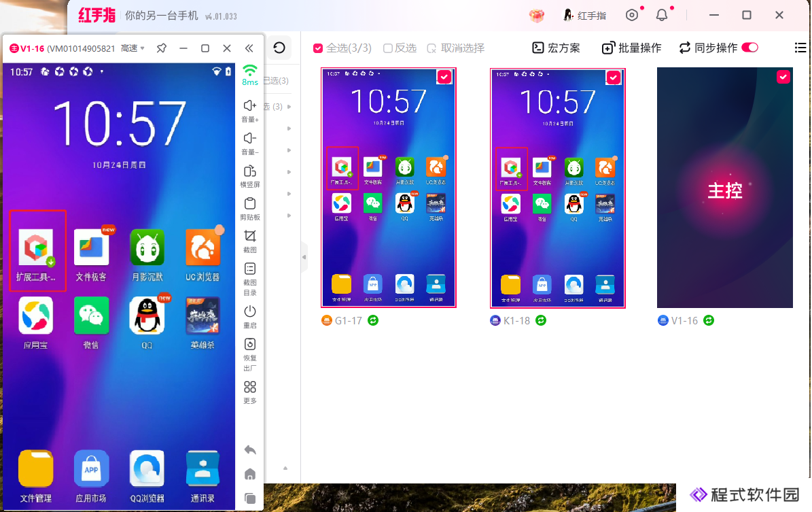The width and height of the screenshot is (812, 512).
Task: Open the 剪贴板 clipboard tool
Action: [249, 209]
